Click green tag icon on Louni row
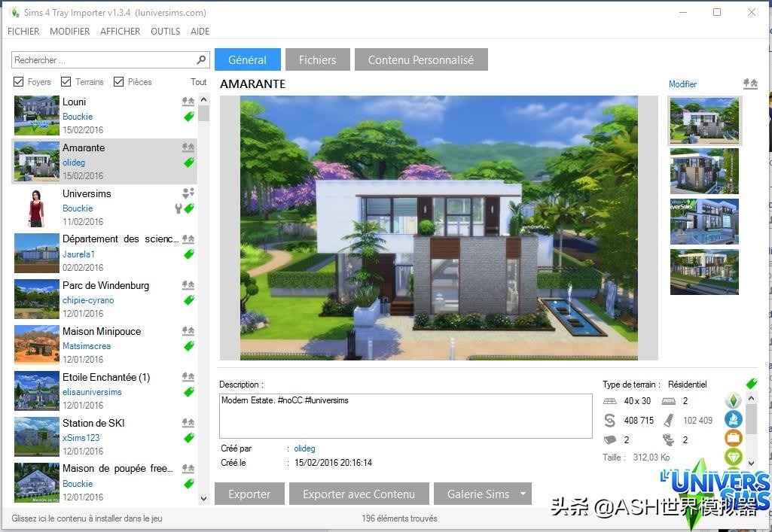 pos(189,117)
